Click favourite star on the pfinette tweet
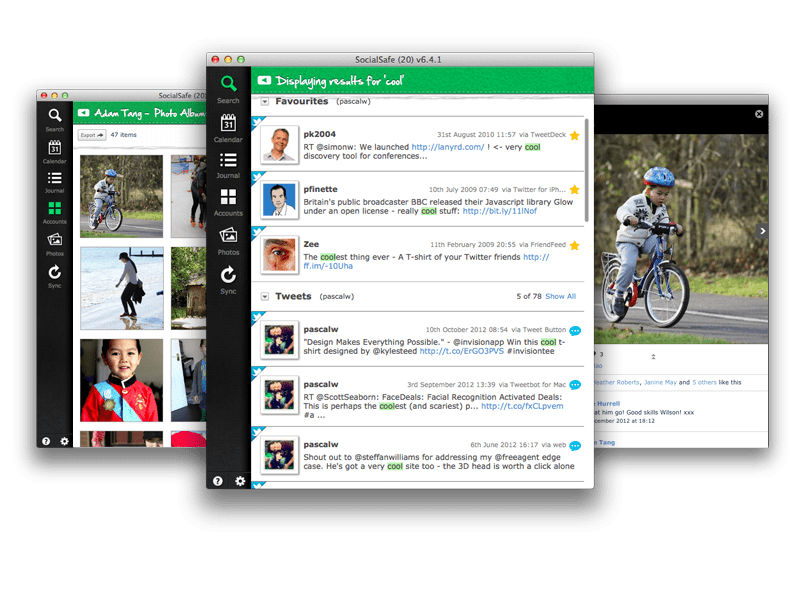 pos(574,190)
